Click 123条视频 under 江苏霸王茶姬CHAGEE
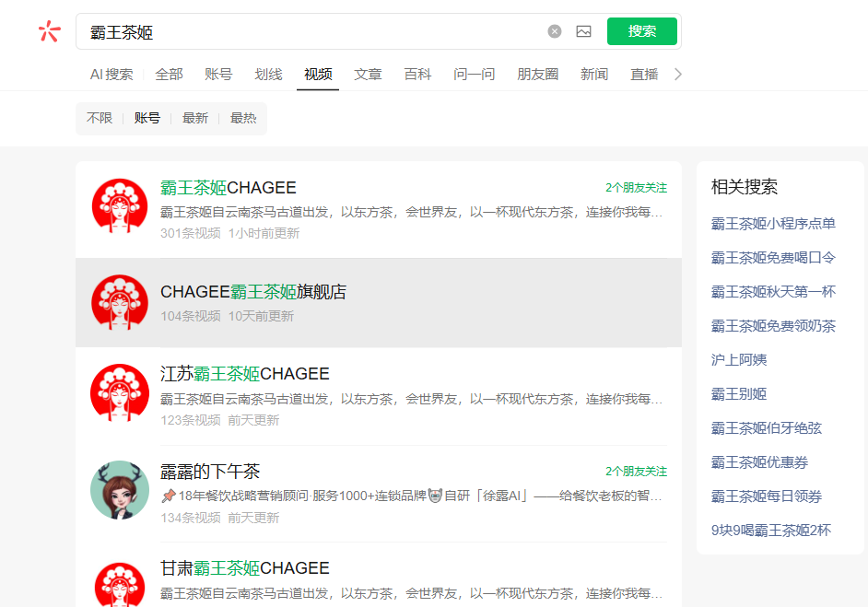The width and height of the screenshot is (868, 607). pyautogui.click(x=191, y=420)
